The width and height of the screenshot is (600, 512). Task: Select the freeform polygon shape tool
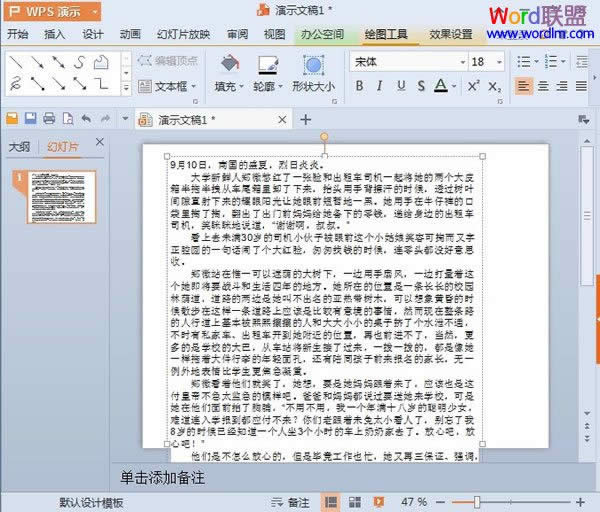coord(101,62)
